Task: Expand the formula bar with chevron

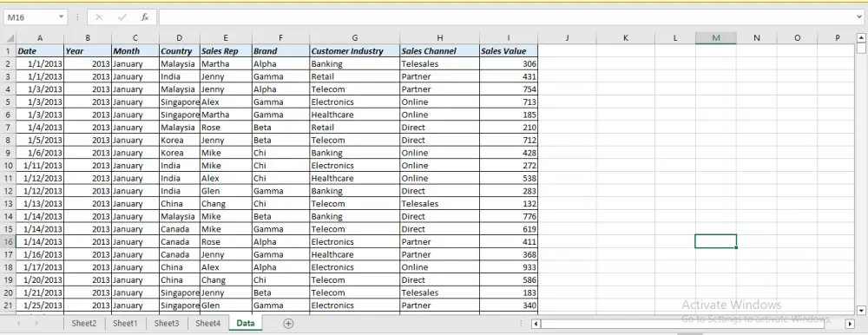Action: tap(859, 17)
